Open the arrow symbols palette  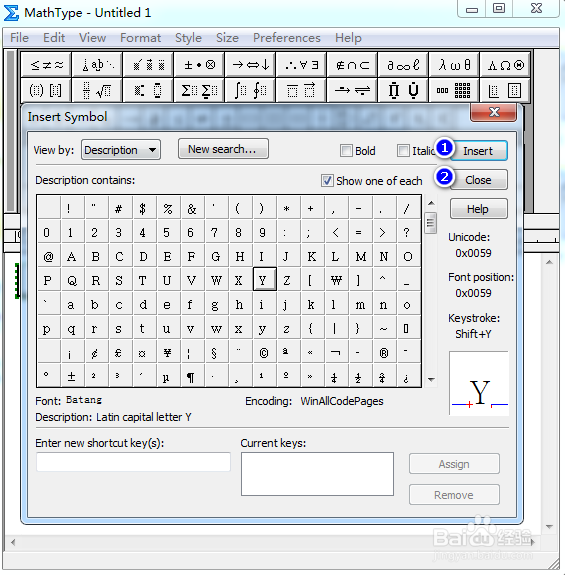point(250,65)
